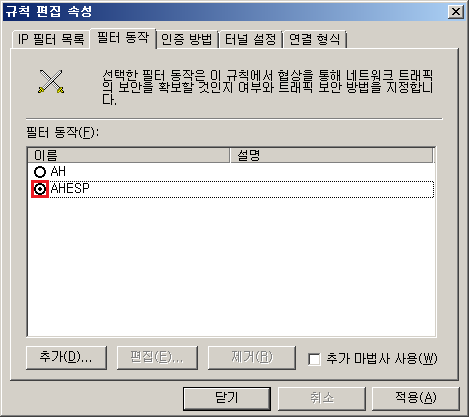Click the 편집(E)... button

pyautogui.click(x=157, y=358)
